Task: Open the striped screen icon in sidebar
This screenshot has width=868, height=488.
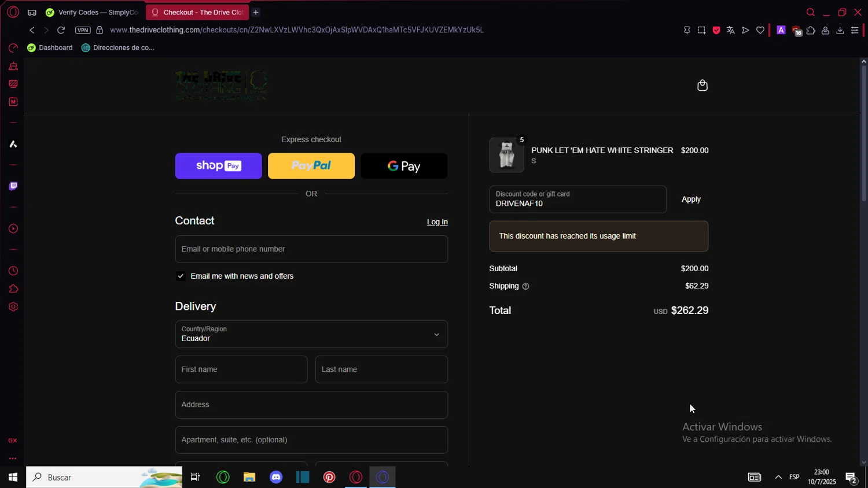Action: 13,84
